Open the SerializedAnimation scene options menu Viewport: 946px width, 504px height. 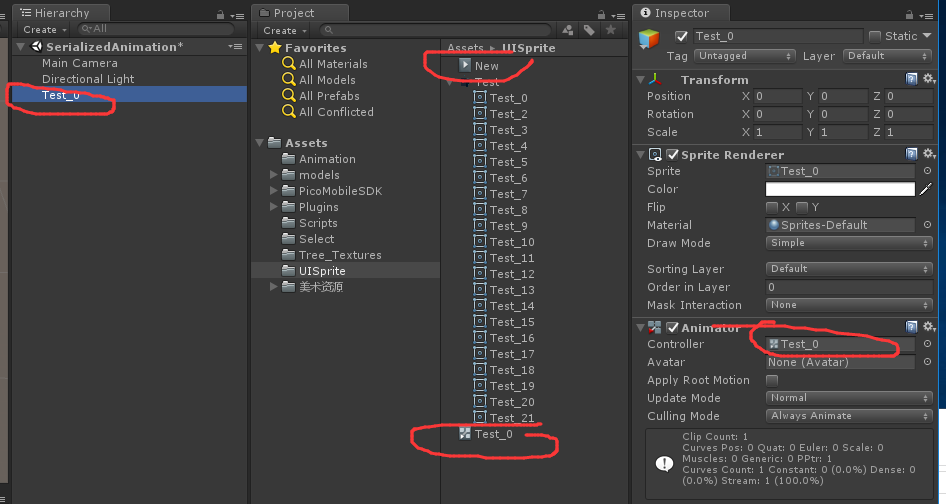[x=235, y=46]
